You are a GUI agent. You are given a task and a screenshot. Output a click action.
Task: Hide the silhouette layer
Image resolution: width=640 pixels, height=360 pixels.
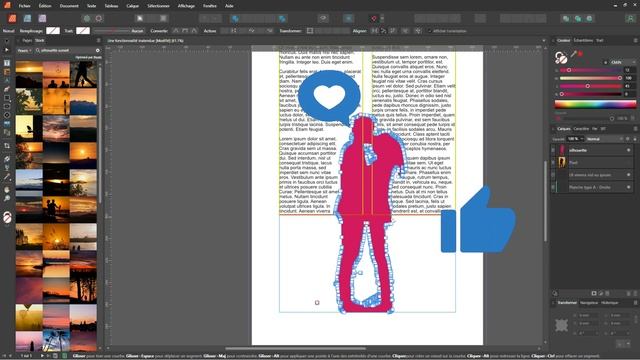[x=629, y=150]
